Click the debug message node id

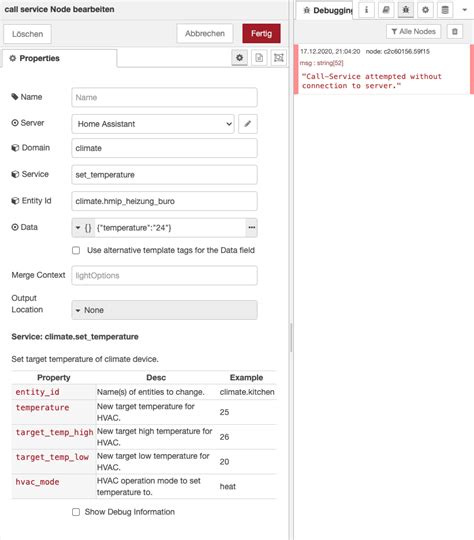click(398, 52)
